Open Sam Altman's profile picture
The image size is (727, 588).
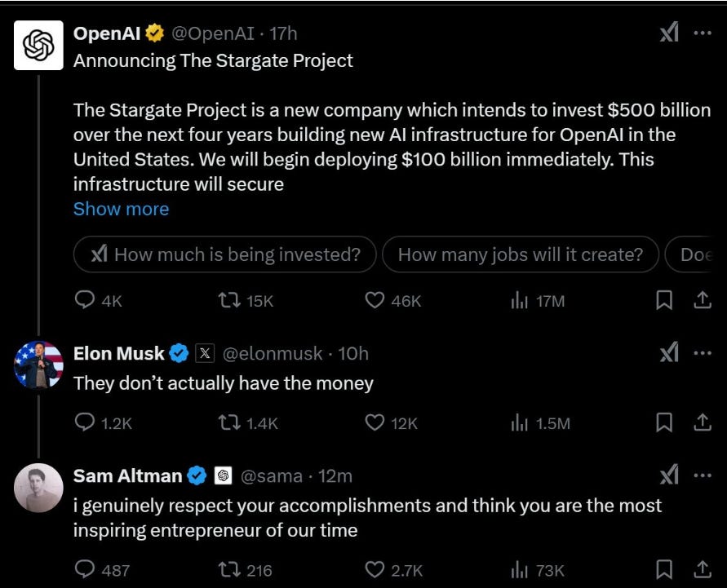38,488
